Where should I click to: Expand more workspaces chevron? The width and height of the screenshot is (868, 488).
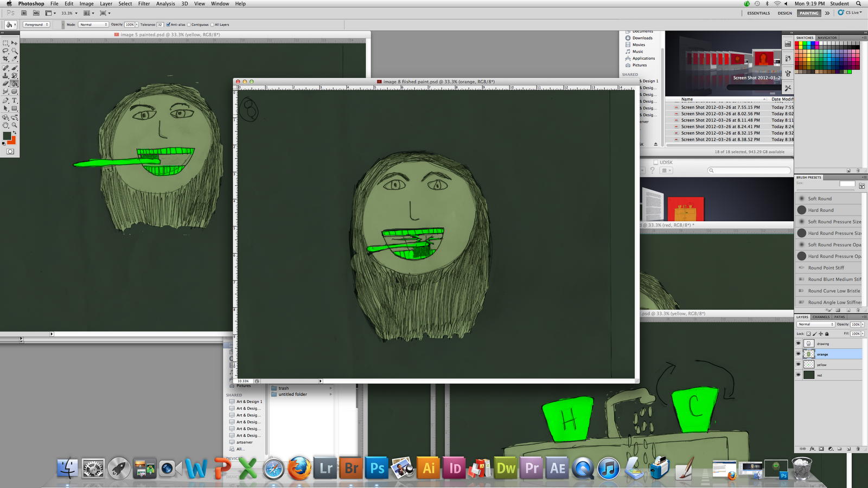(827, 13)
